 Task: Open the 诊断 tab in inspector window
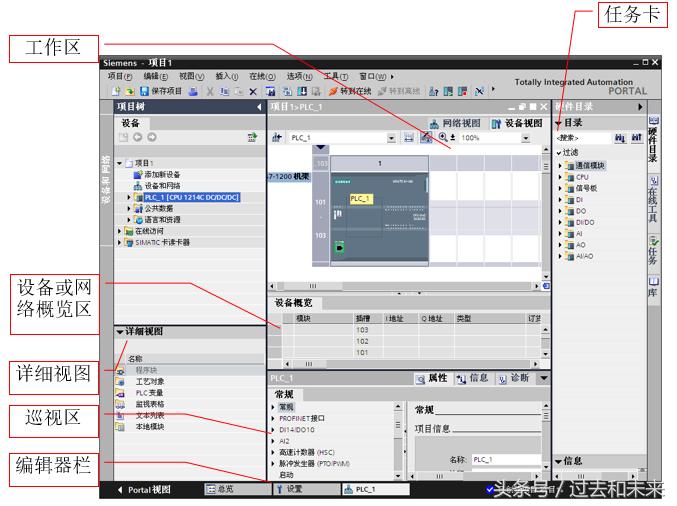coord(514,379)
